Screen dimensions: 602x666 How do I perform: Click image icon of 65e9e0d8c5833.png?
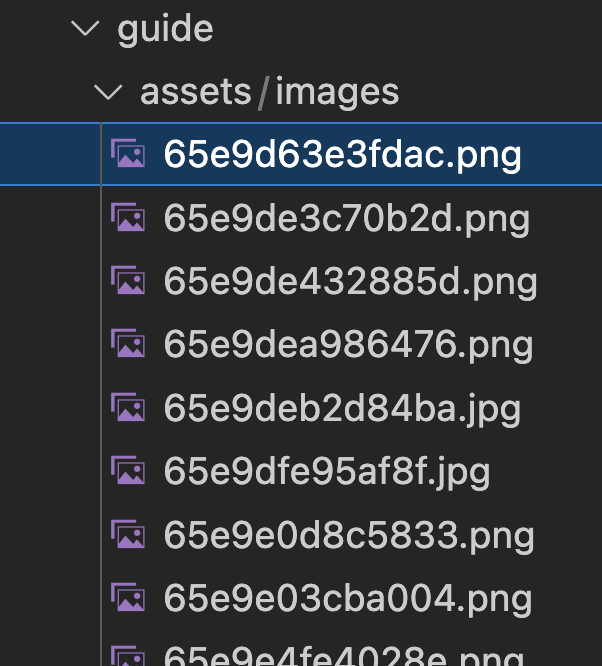[128, 534]
